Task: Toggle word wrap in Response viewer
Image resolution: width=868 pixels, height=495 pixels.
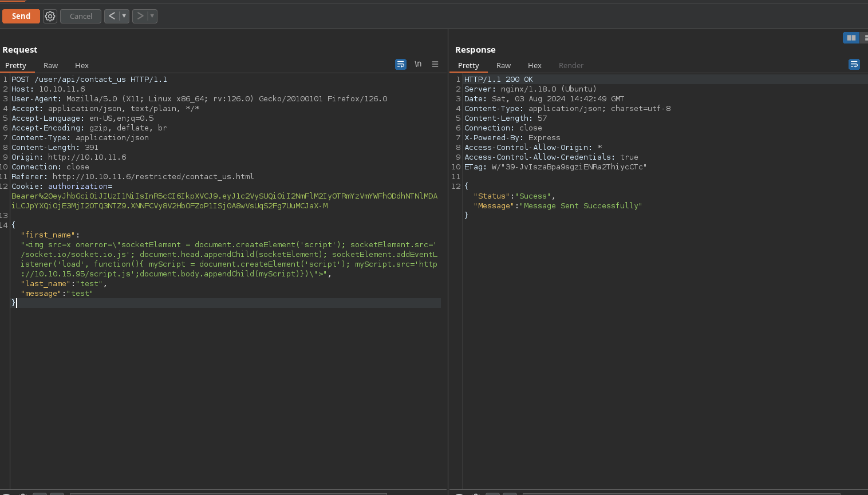Action: pos(854,64)
